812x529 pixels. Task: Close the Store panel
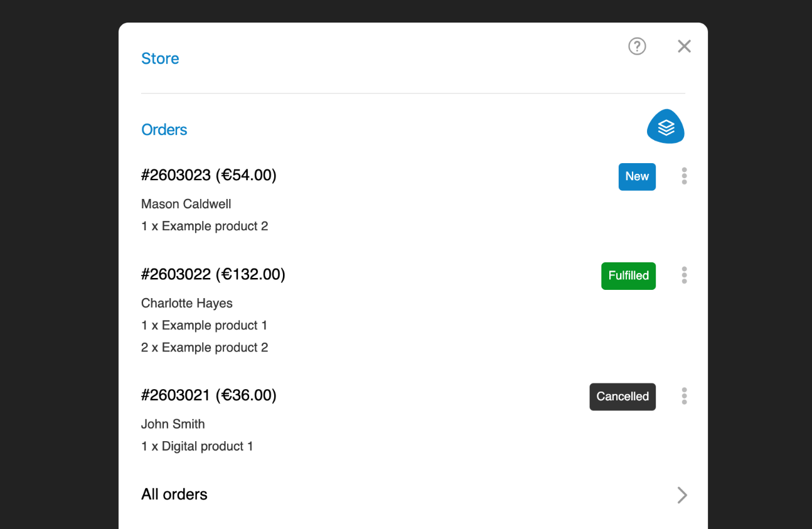coord(684,46)
